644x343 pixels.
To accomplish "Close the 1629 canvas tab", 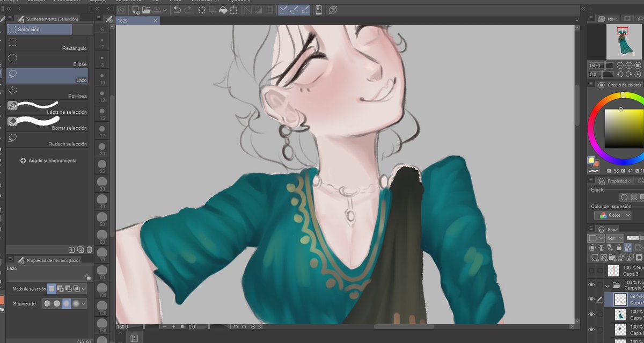I will click(156, 20).
